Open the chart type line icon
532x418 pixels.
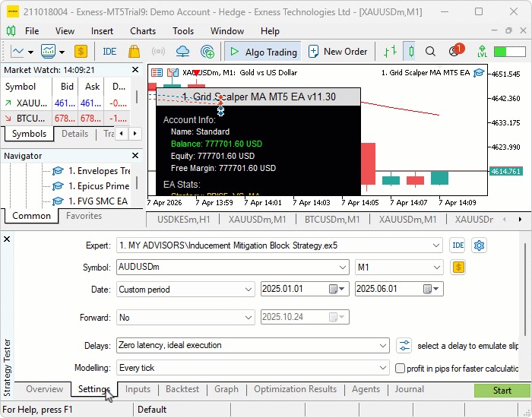(x=17, y=52)
